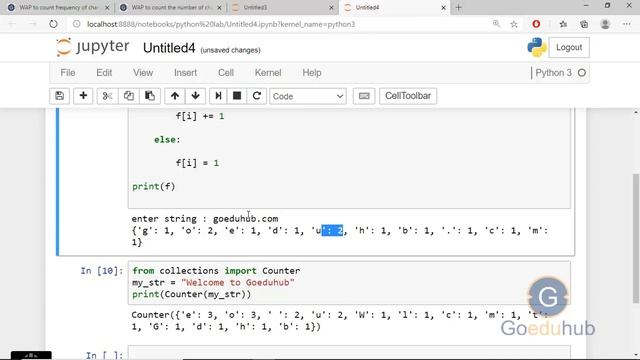Cut selected cells using the scissors icon
Screen dimensions: 640x360
pos(107,96)
